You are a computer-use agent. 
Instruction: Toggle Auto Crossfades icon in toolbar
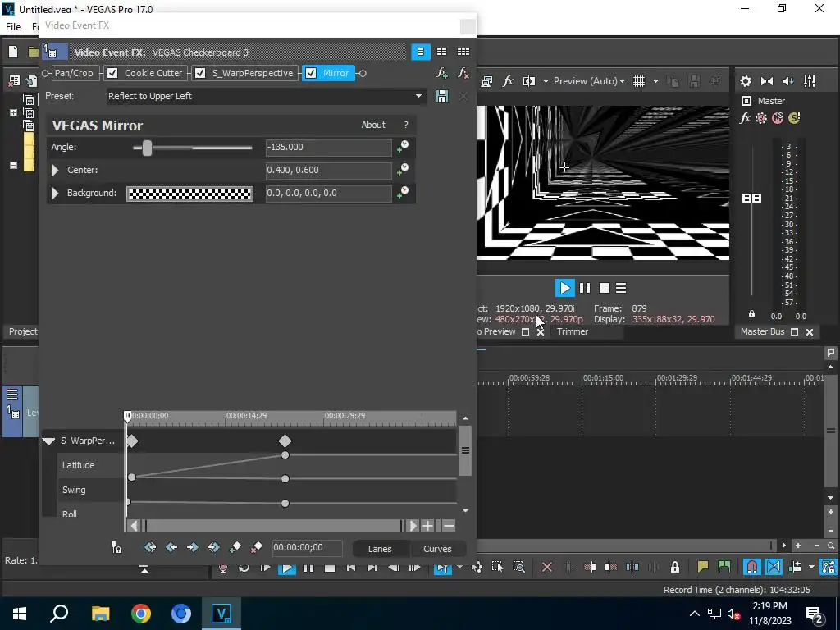[x=774, y=567]
